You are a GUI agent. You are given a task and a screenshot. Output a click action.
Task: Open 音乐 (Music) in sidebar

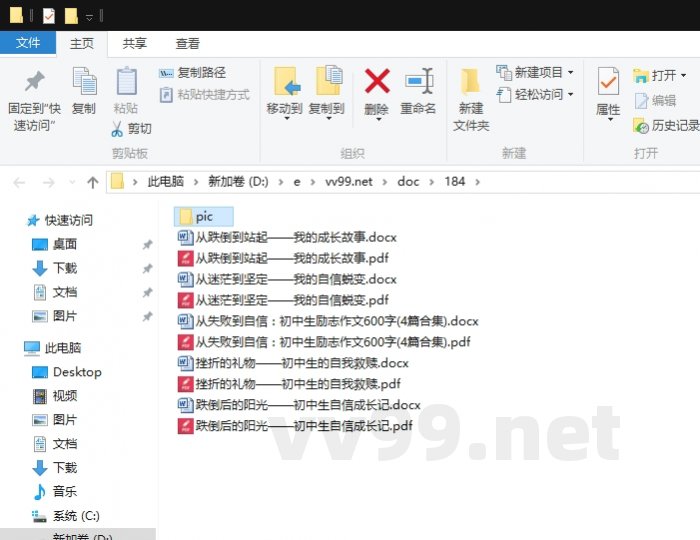coord(55,491)
